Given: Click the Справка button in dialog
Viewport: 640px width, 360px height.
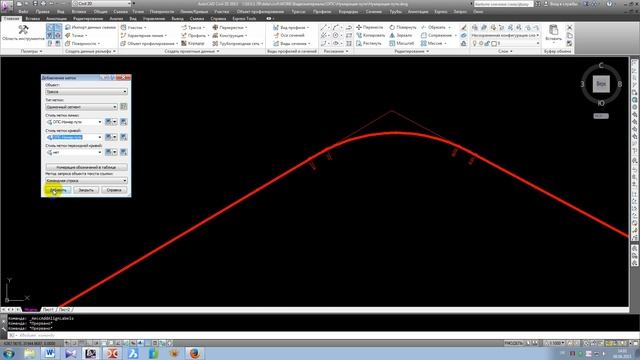Looking at the screenshot, I should [x=114, y=190].
